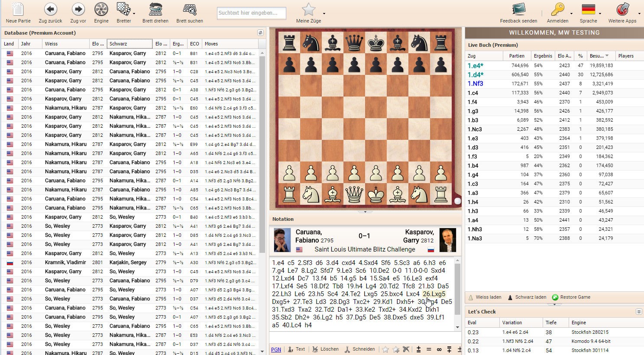The width and height of the screenshot is (644, 355).
Task: Open Brett suchen board search
Action: (189, 9)
